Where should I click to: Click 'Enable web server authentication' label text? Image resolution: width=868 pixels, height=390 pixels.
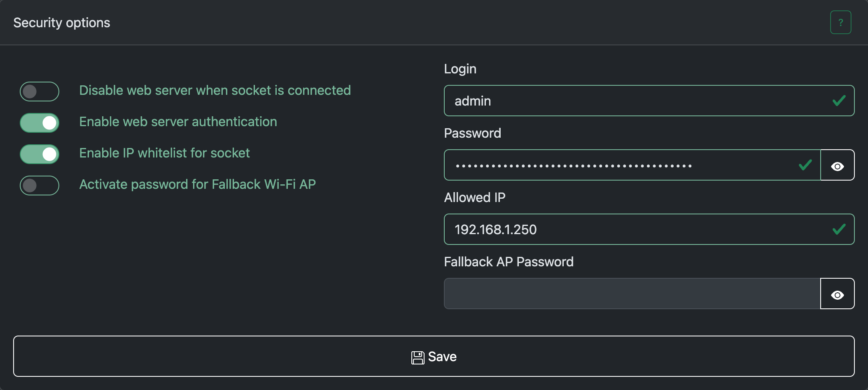(x=178, y=122)
